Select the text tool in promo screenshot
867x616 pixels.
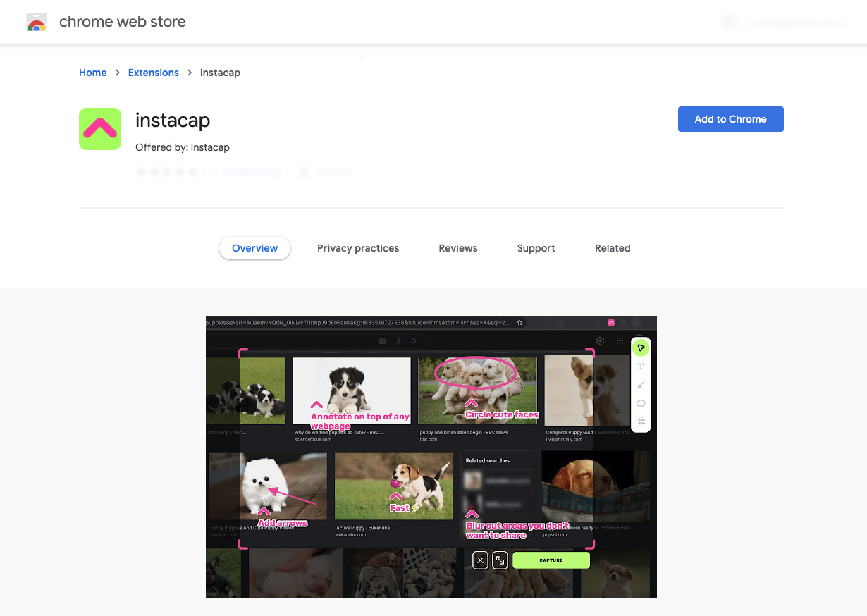641,366
